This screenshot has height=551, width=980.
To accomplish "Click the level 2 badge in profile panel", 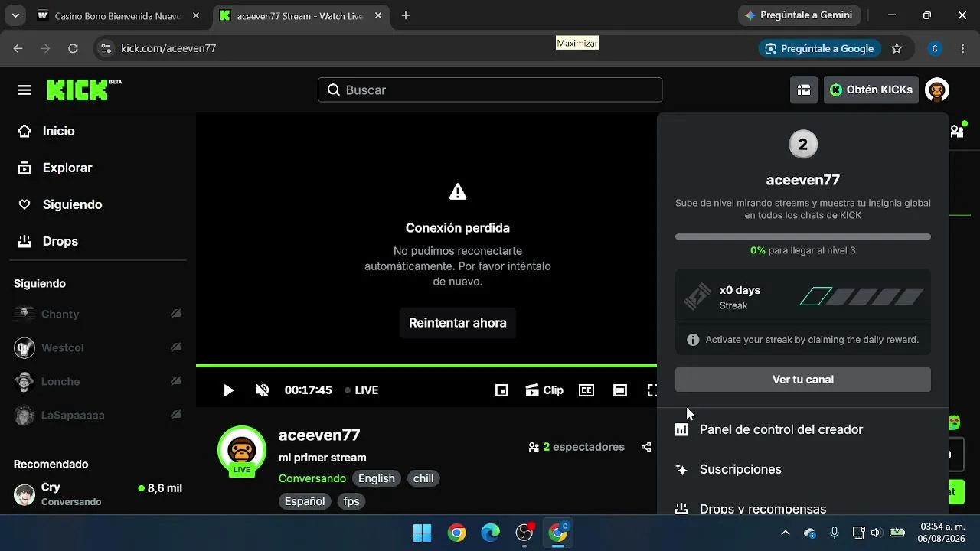I will [803, 144].
